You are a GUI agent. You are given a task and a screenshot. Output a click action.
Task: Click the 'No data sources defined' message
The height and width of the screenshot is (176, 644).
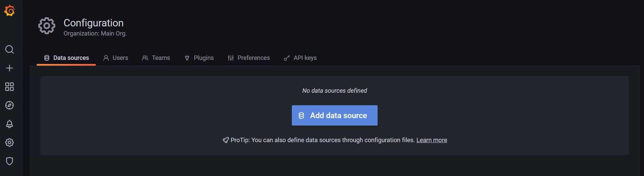click(x=335, y=91)
